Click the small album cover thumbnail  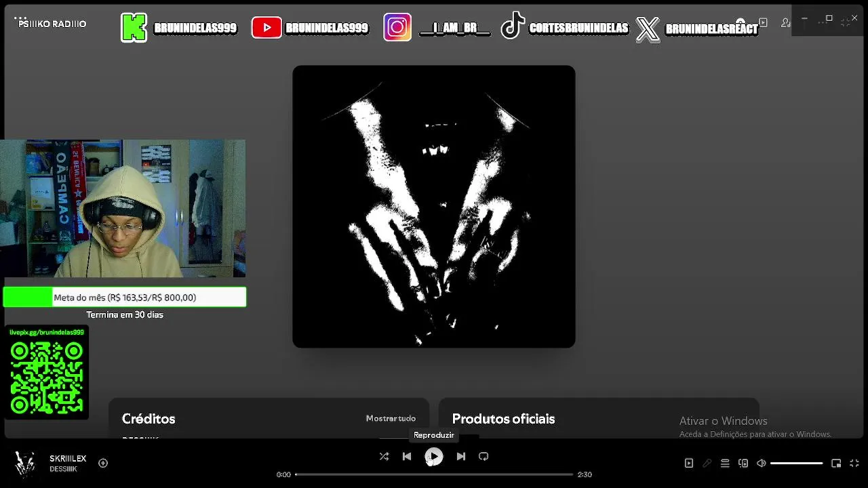point(25,464)
